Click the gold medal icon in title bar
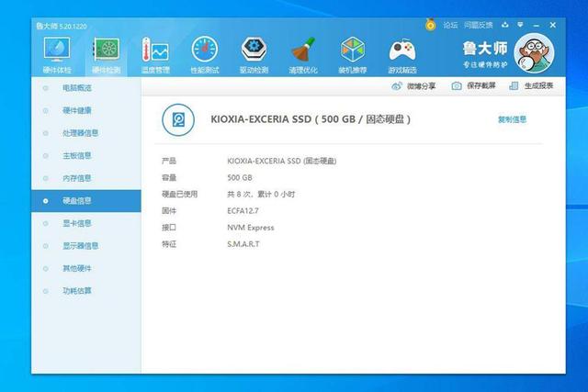588x392 pixels. point(431,25)
